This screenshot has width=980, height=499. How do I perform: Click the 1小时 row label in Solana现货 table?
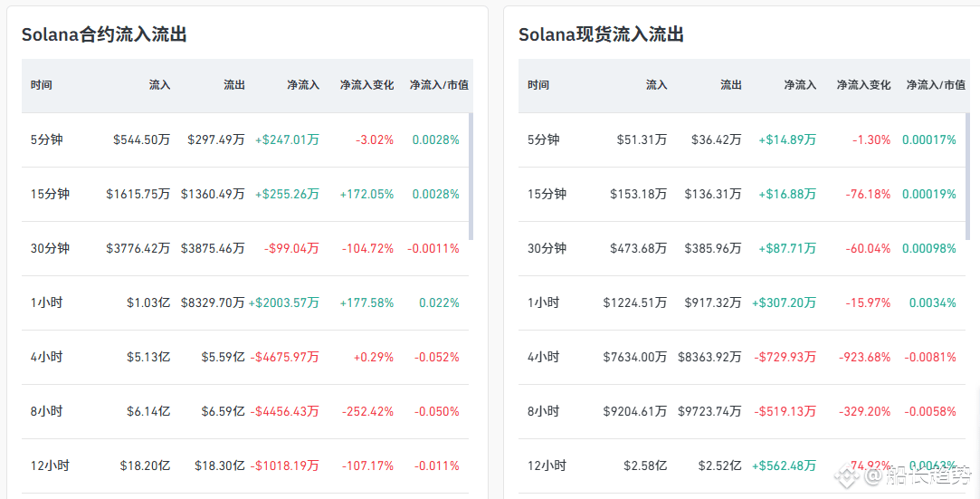pyautogui.click(x=544, y=303)
